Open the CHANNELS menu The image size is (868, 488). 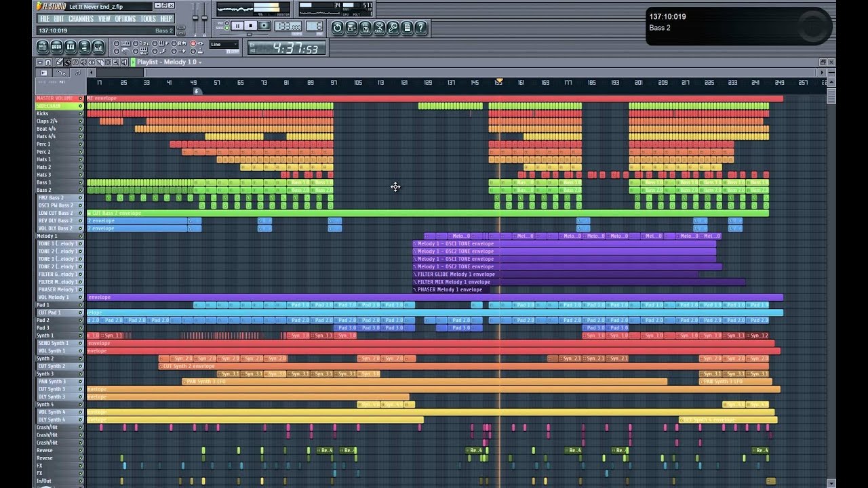coord(81,18)
